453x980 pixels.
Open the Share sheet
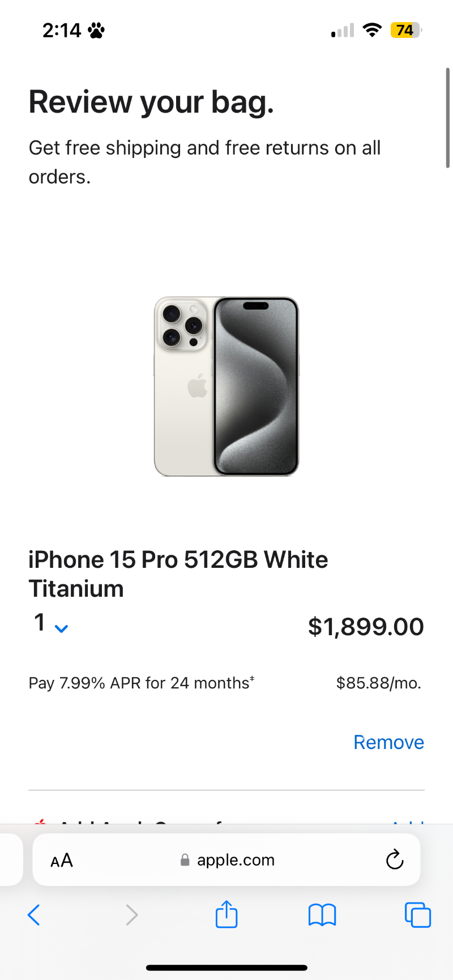[226, 914]
